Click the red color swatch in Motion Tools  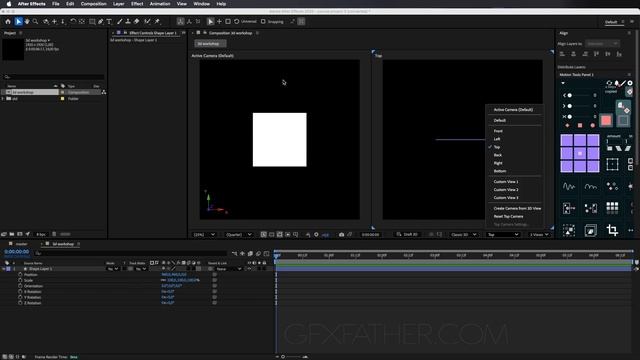click(x=606, y=120)
